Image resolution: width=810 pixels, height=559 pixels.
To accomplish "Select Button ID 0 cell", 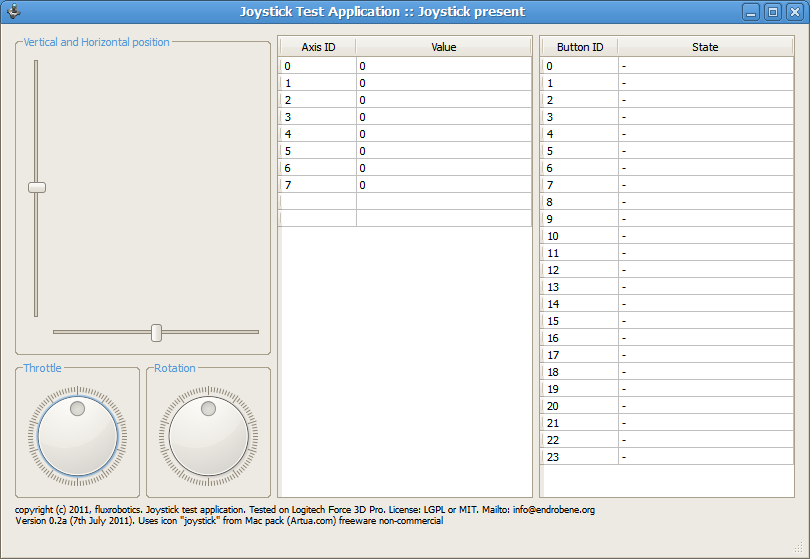I will click(x=580, y=66).
